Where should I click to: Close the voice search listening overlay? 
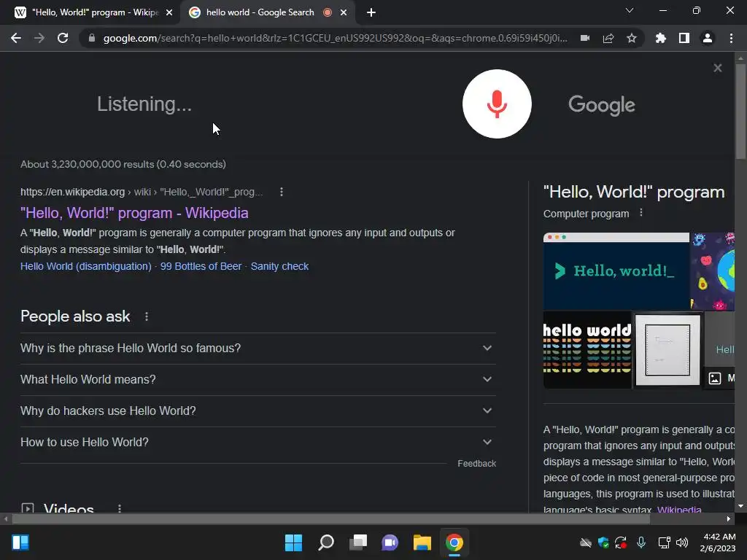point(718,68)
